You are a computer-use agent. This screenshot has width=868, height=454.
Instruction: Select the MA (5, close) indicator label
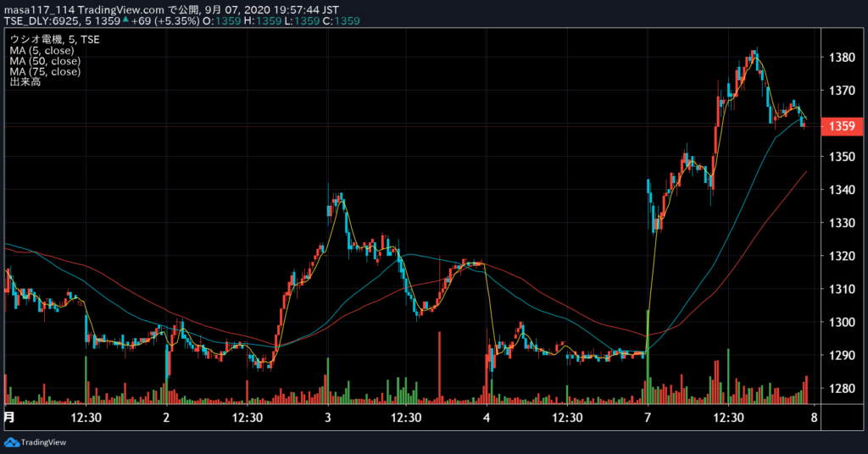42,50
